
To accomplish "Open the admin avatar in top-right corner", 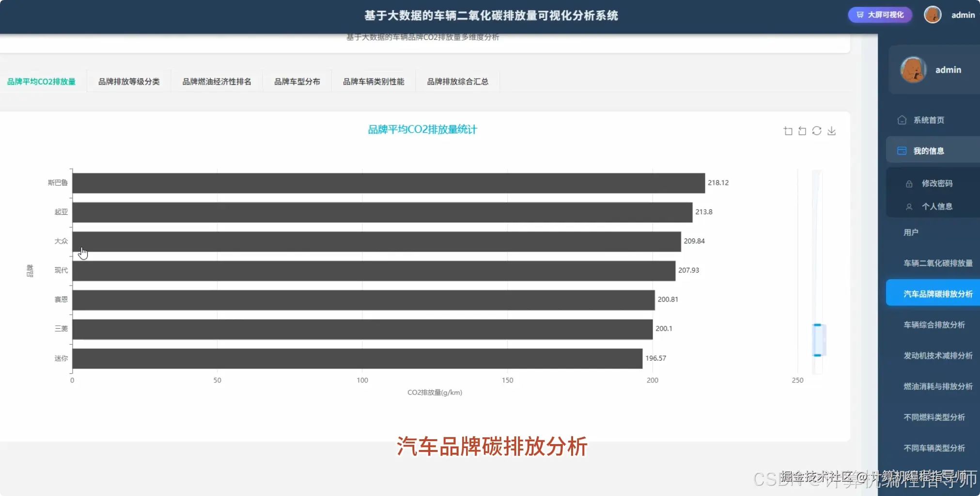I will tap(932, 15).
